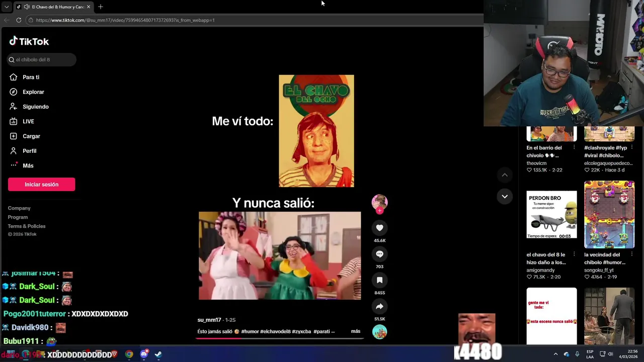
Task: Open theovicm author link
Action: click(536, 163)
